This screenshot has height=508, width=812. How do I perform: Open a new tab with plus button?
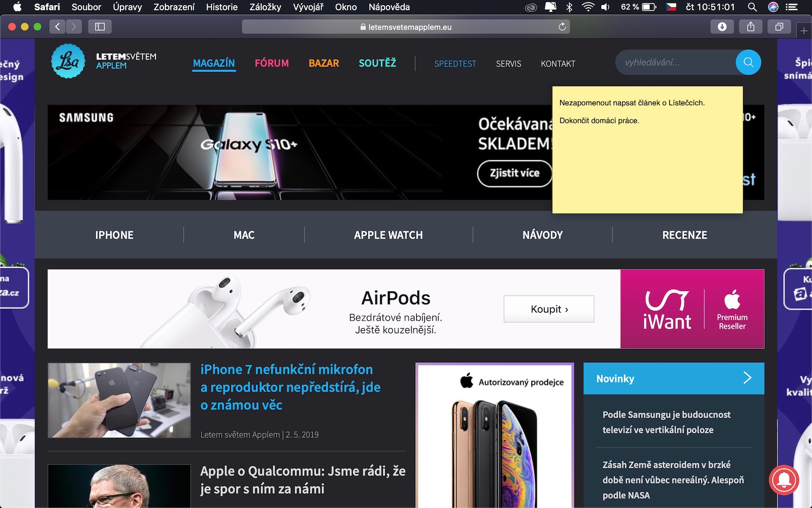click(x=804, y=31)
